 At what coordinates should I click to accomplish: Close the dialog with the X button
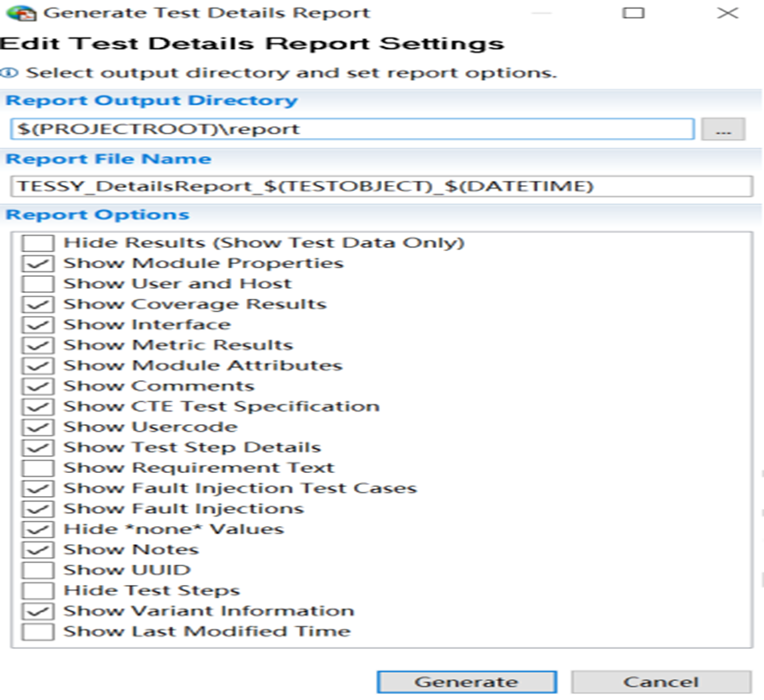click(727, 13)
